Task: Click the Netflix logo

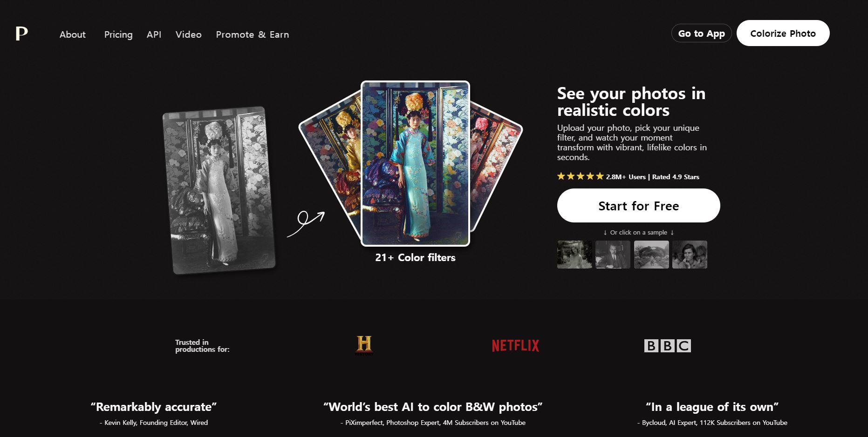Action: click(515, 346)
